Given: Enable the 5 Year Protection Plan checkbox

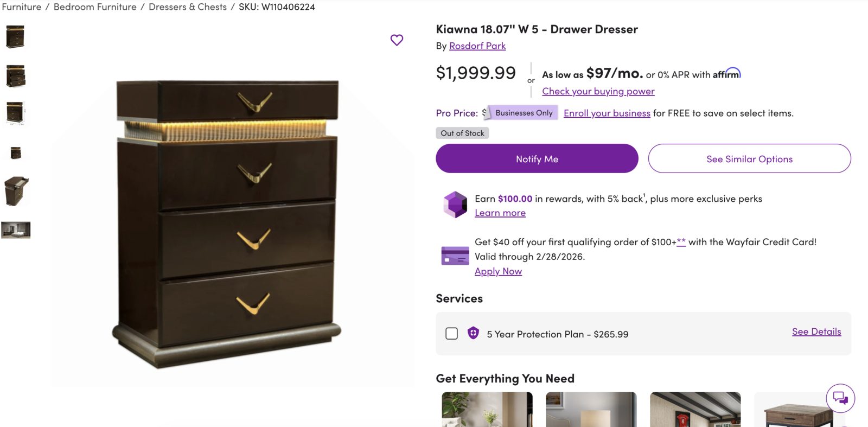Looking at the screenshot, I should coord(451,334).
